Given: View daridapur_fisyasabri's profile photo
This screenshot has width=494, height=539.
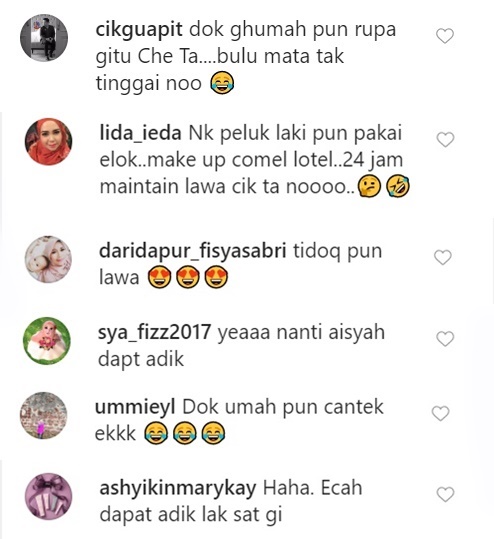Looking at the screenshot, I should 48,259.
